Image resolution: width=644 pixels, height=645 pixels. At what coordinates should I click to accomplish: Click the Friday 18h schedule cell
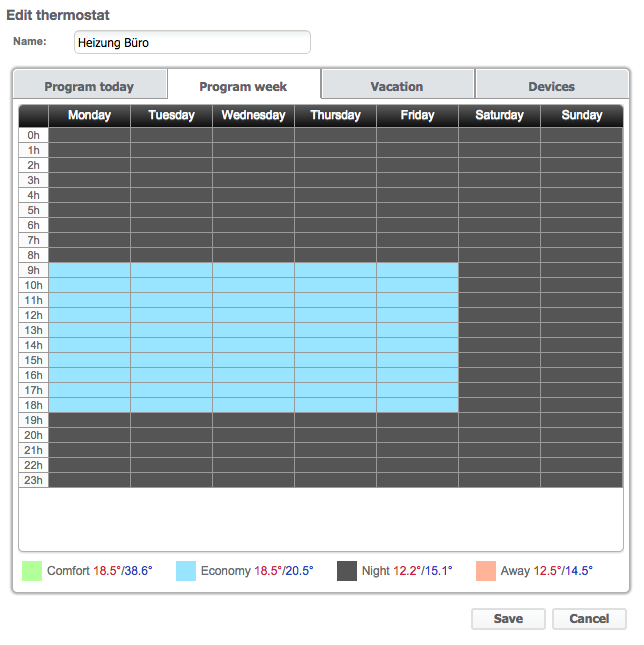(417, 405)
